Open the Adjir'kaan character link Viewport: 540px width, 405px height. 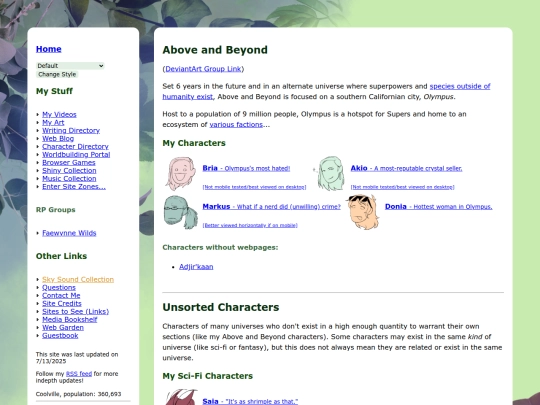point(196,267)
